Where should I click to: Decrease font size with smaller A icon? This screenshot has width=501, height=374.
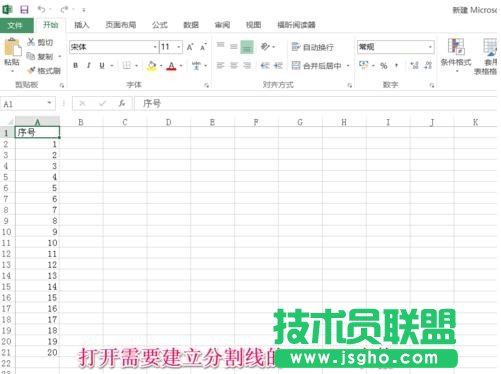coord(203,47)
